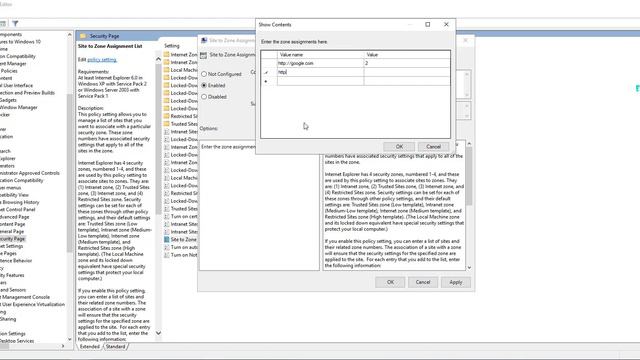
Task: Select the Trusted Sites folder icon in settings list
Action: coord(167,124)
